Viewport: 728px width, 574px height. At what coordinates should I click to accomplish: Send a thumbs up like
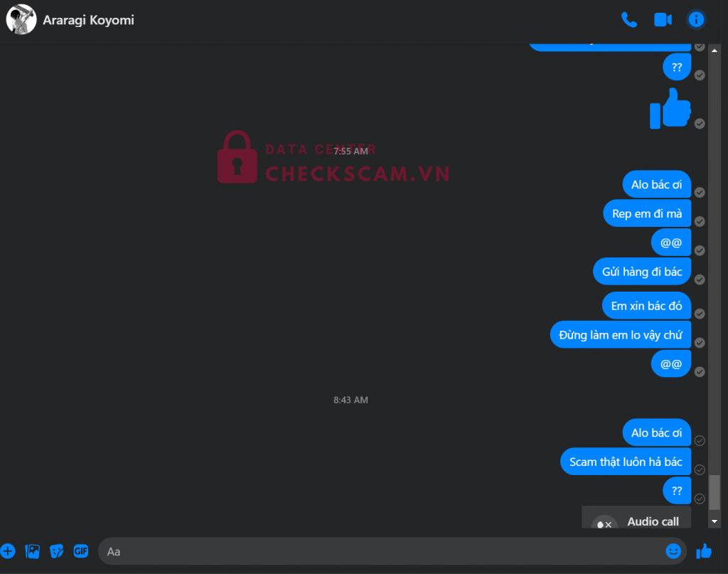(704, 551)
